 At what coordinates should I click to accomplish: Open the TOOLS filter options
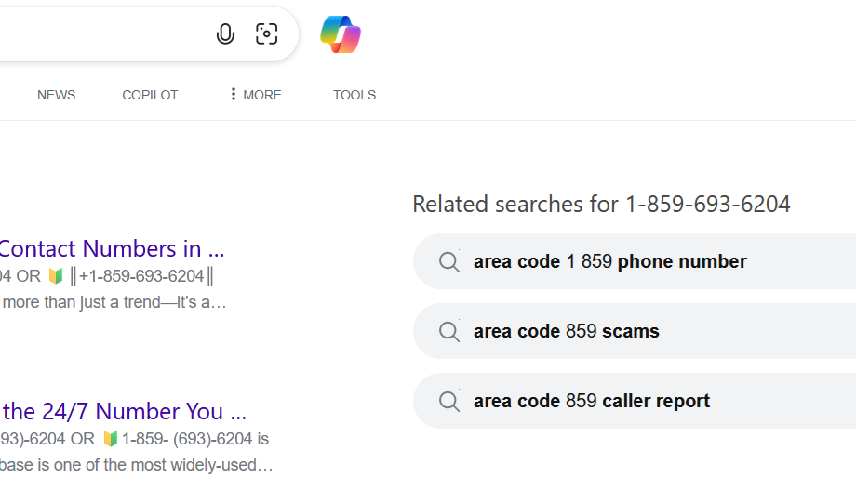(x=354, y=95)
